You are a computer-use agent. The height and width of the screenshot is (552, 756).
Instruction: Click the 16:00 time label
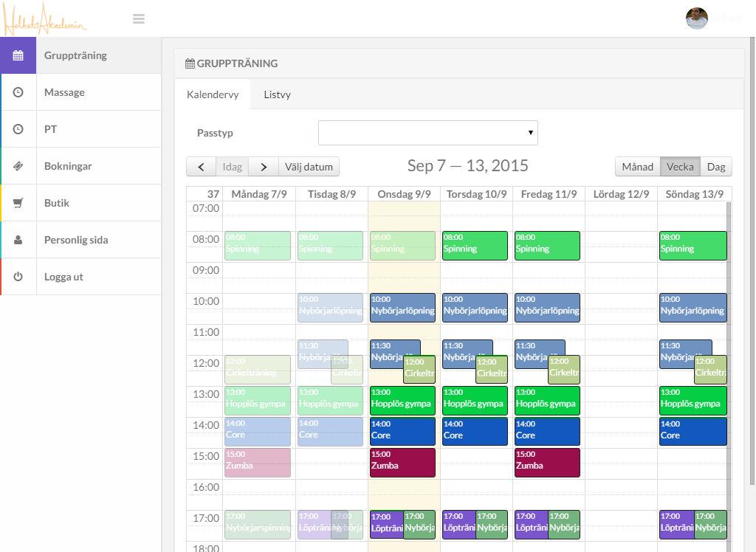point(206,487)
